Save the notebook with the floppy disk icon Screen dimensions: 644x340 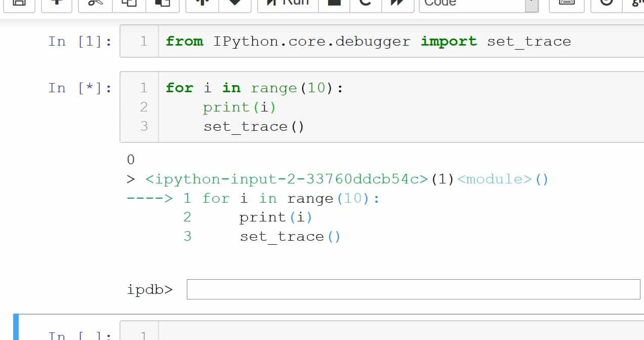pyautogui.click(x=19, y=3)
